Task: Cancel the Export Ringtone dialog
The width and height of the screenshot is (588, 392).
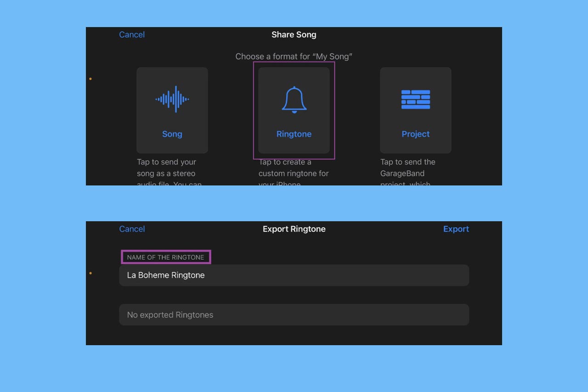Action: pos(132,229)
